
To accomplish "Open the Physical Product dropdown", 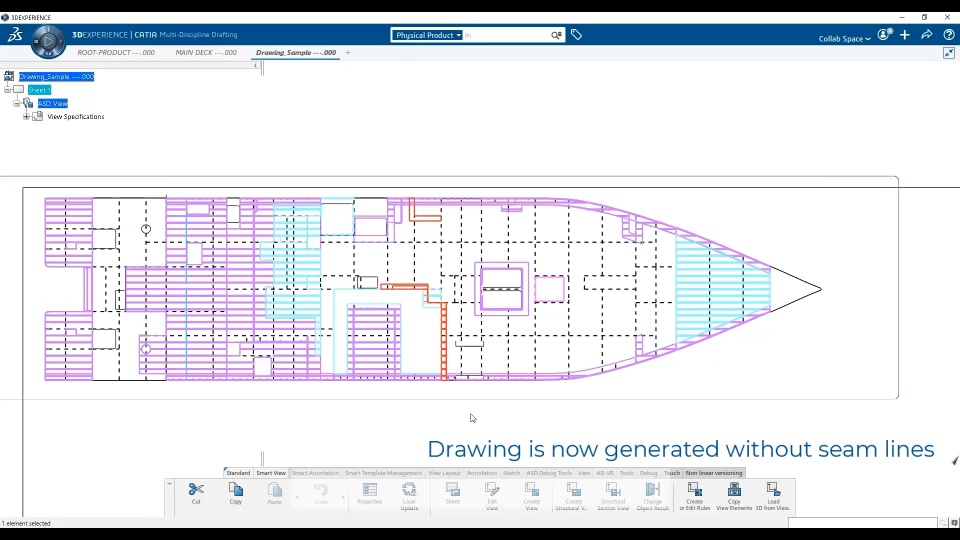I will tap(427, 35).
